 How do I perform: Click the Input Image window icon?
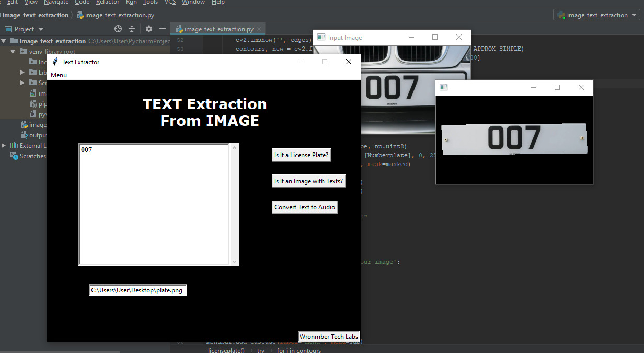point(320,38)
